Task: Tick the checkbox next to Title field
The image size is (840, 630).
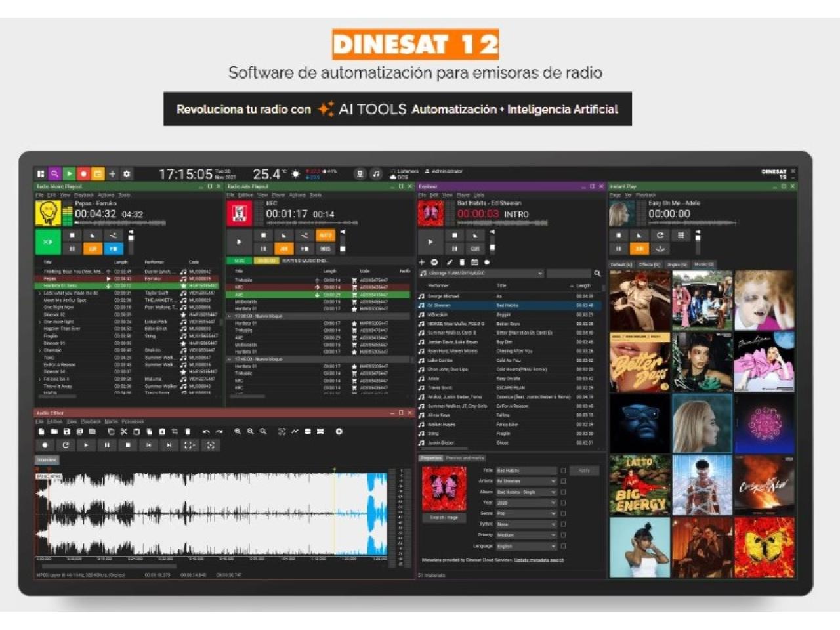Action: 563,471
